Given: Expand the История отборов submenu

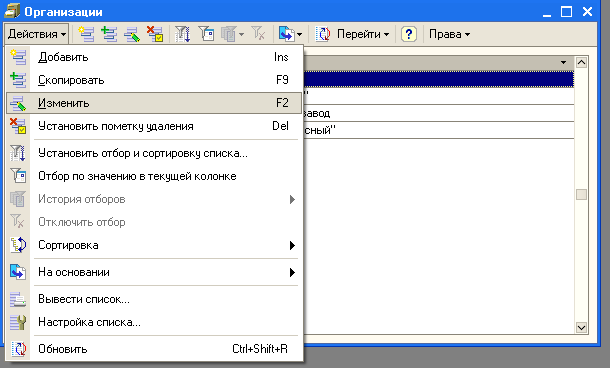Looking at the screenshot, I should tap(154, 199).
